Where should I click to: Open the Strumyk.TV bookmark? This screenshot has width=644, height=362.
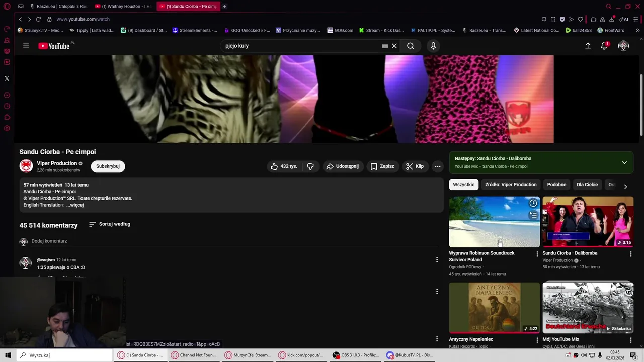[40, 30]
